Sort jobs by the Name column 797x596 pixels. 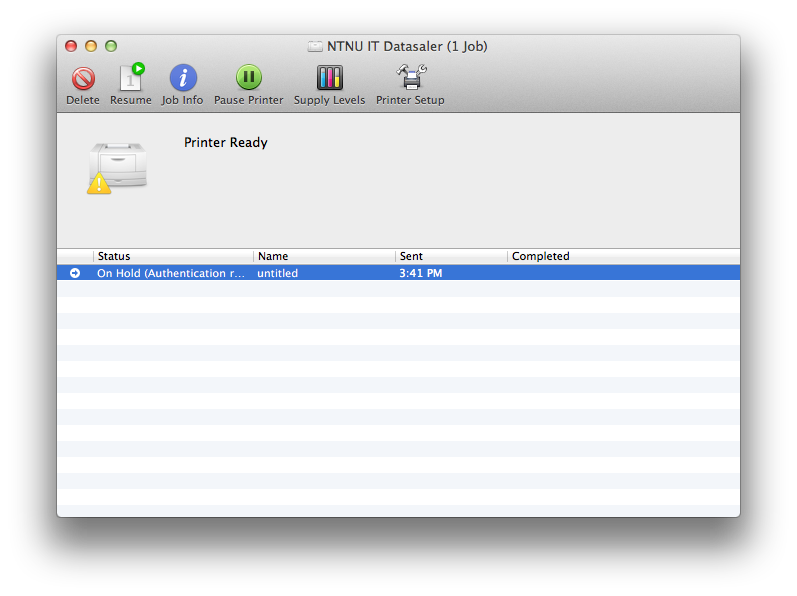[324, 256]
